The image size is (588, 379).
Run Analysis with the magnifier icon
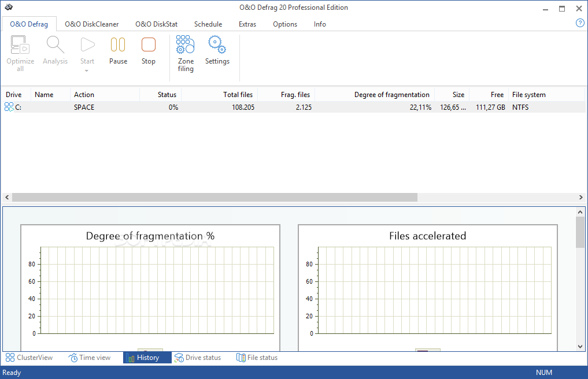pos(55,44)
